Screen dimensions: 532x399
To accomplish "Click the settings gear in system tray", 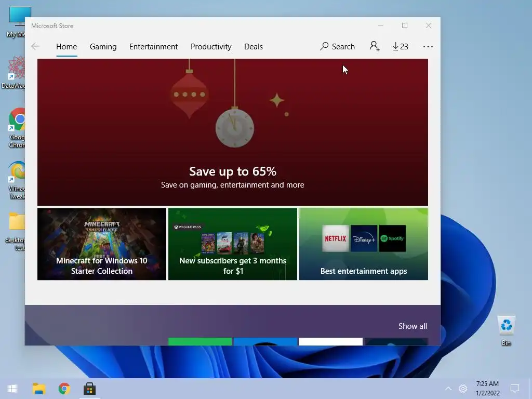I will point(463,389).
